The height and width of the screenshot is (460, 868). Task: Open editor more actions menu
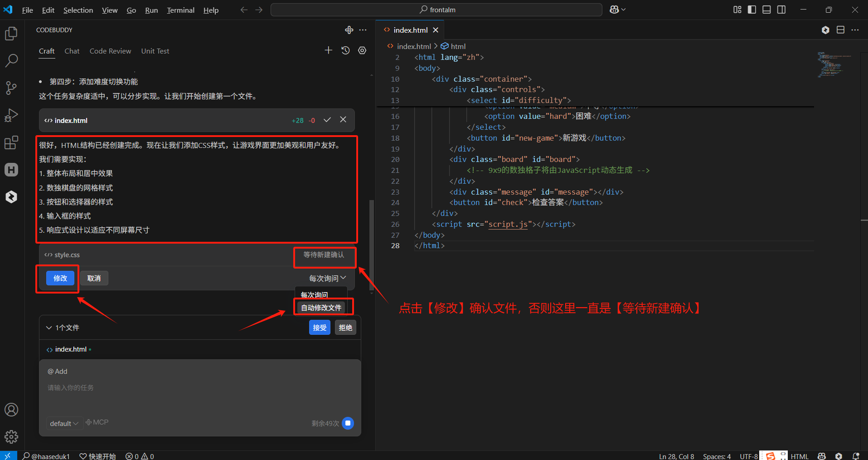point(855,30)
